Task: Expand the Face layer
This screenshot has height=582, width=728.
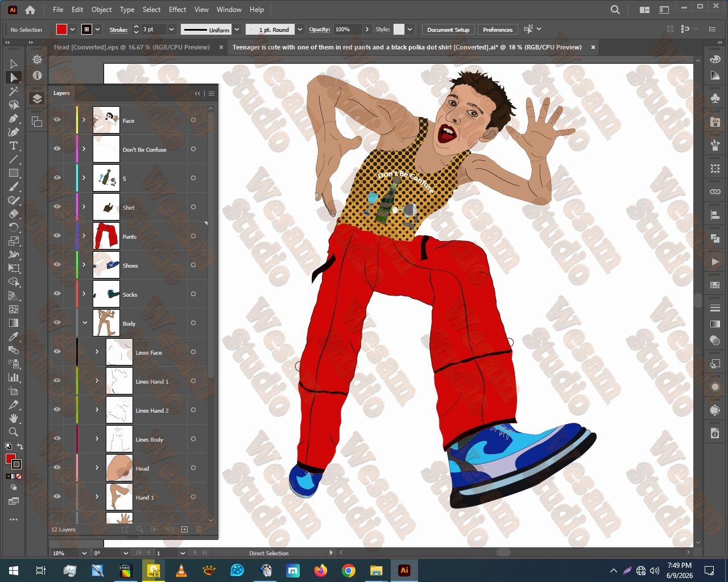Action: [x=84, y=120]
